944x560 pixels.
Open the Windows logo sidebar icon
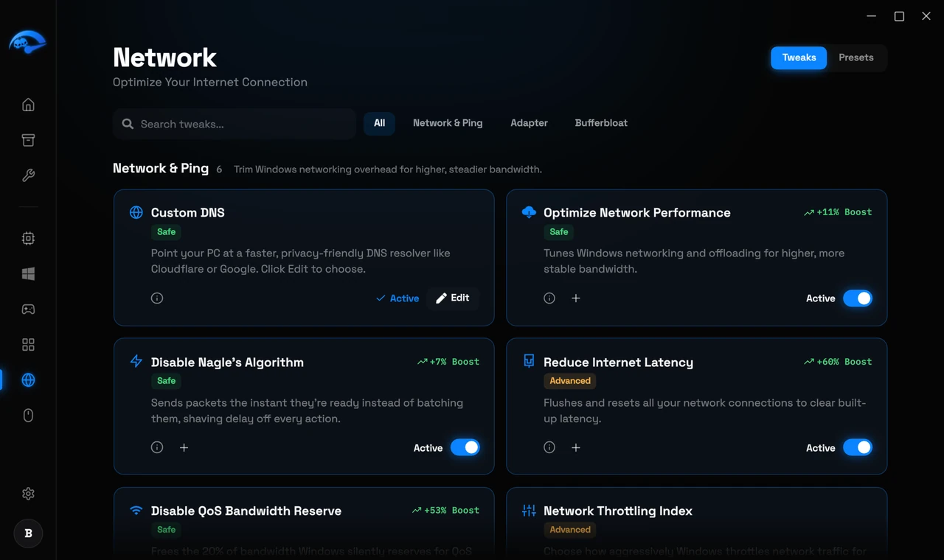(28, 274)
